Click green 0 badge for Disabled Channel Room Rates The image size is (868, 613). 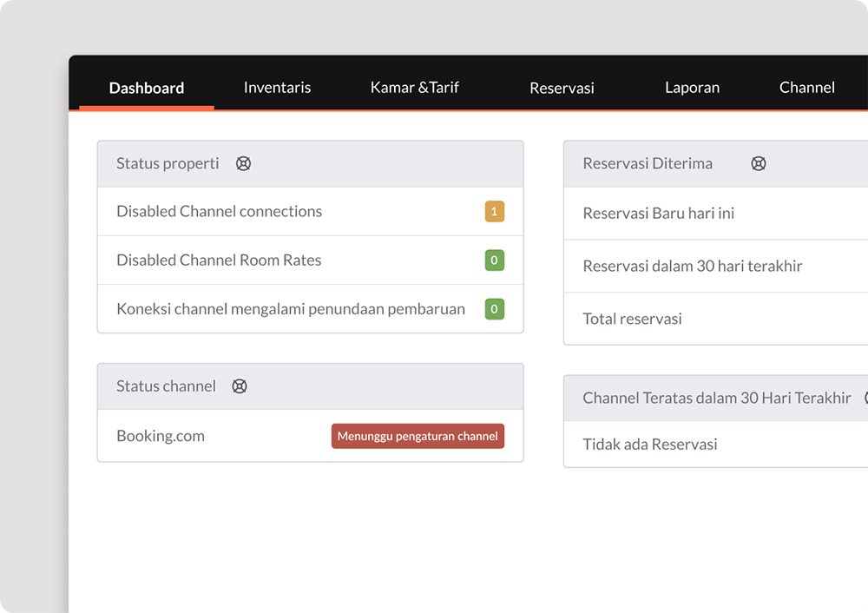(494, 260)
